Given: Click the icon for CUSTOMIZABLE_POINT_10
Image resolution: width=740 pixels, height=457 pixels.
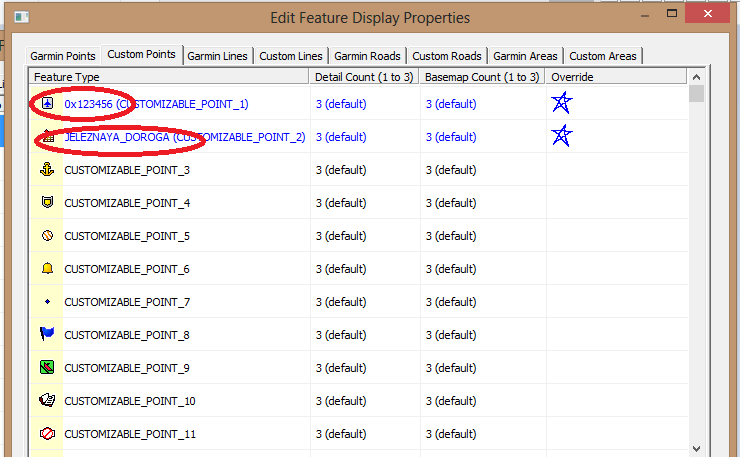Looking at the screenshot, I should (46, 401).
